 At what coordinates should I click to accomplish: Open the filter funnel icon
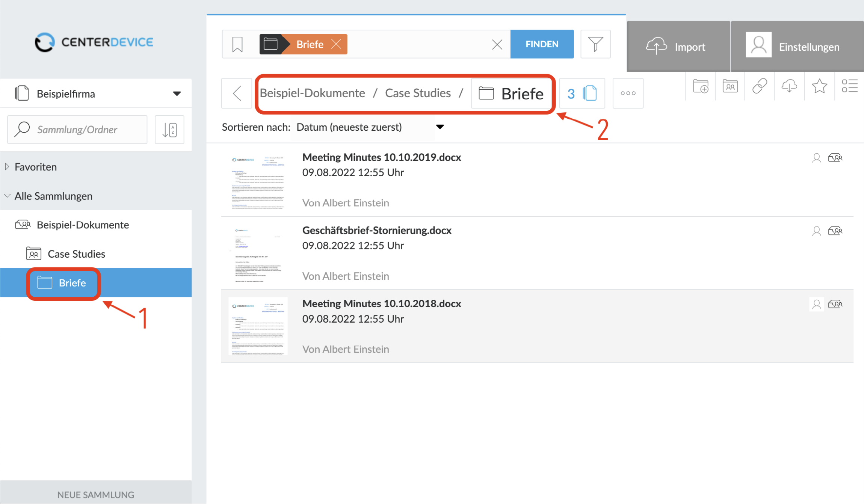coord(595,44)
